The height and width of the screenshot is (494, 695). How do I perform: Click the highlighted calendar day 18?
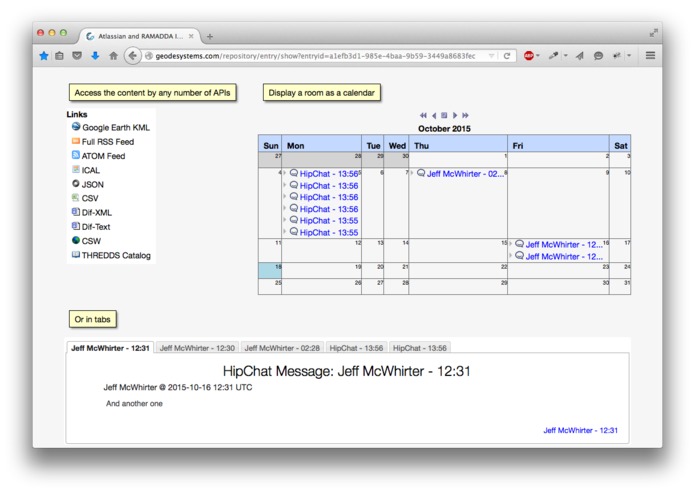point(270,270)
